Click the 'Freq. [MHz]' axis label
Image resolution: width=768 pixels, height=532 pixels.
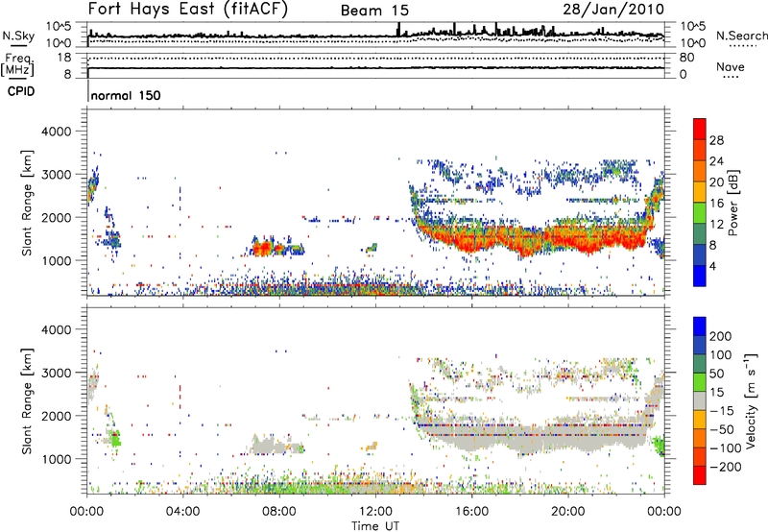pos(17,65)
